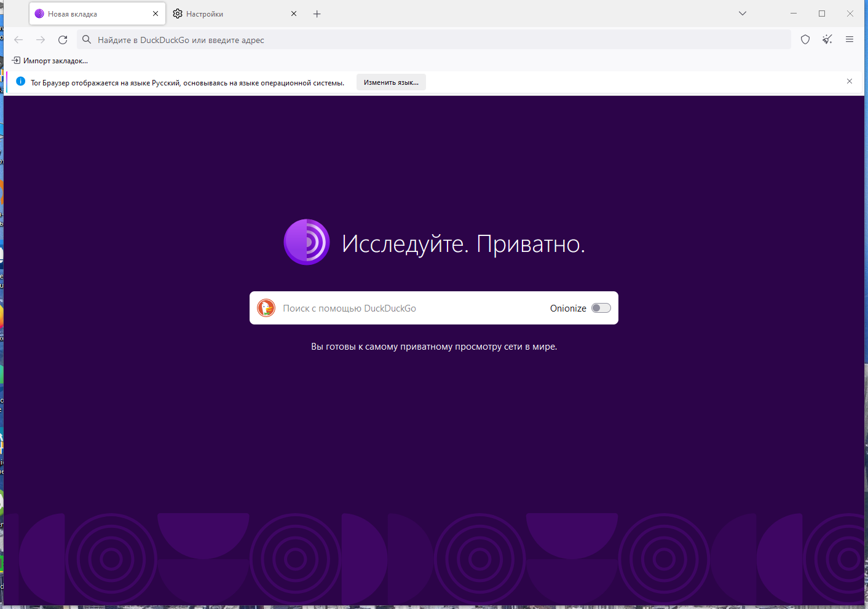868x609 pixels.
Task: Click the language notification message text
Action: click(187, 82)
